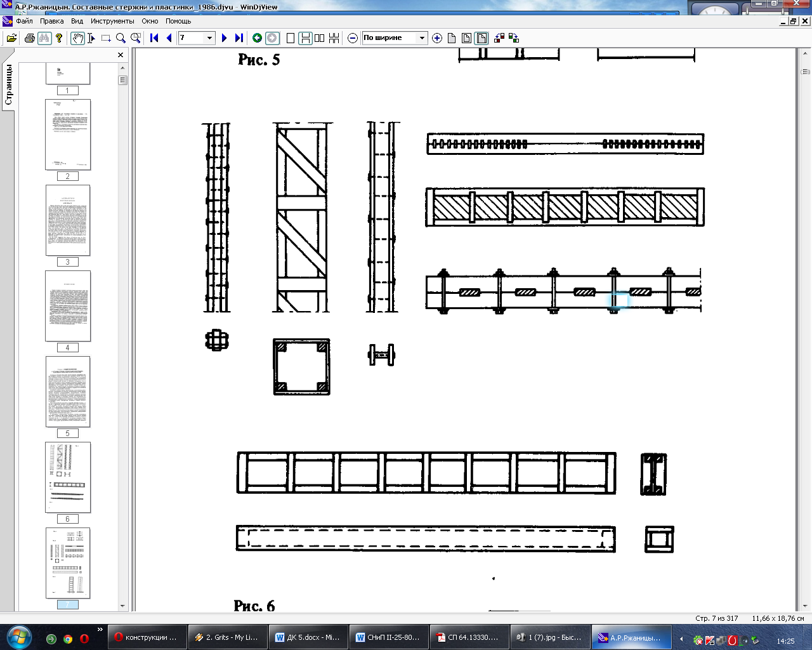Open the Windows Start button
The height and width of the screenshot is (650, 812).
(18, 637)
